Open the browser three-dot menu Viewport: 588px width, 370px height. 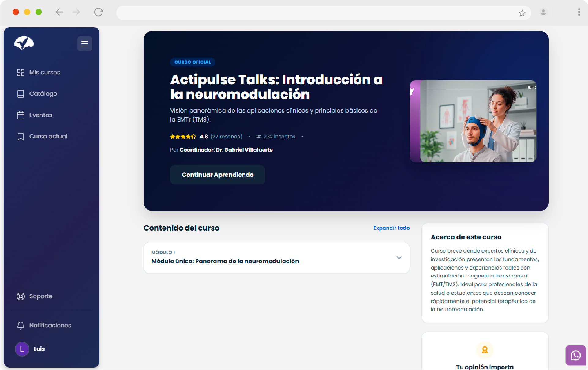579,12
